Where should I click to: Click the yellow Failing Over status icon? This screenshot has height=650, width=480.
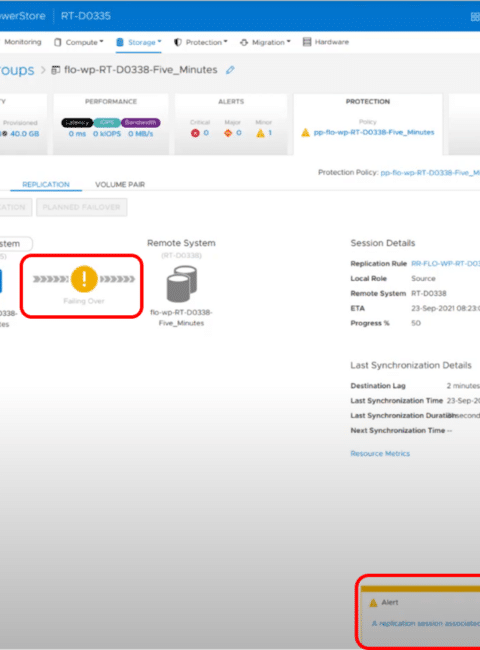tap(84, 279)
